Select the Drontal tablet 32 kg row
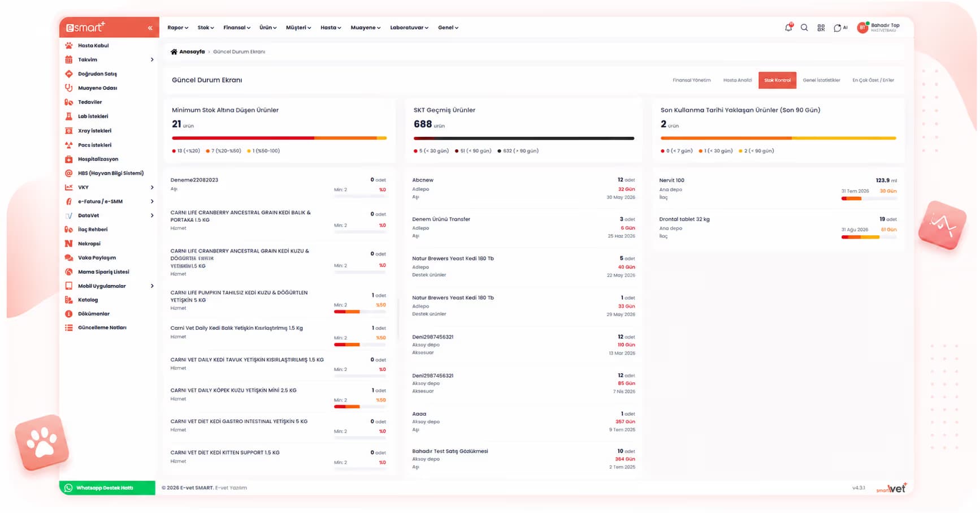 (x=778, y=228)
